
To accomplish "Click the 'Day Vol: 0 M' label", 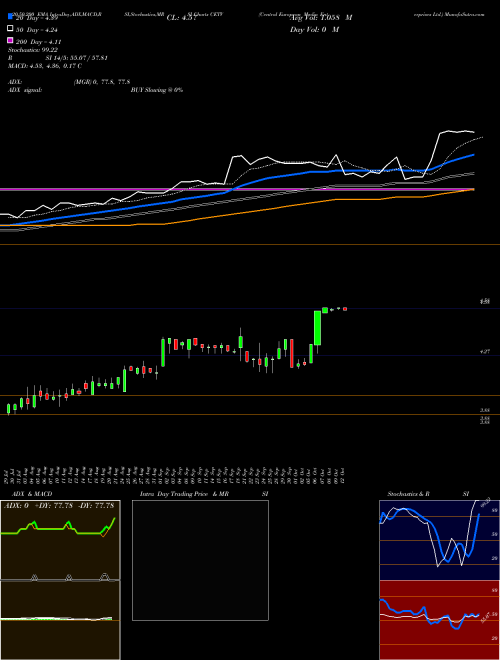I will [314, 29].
